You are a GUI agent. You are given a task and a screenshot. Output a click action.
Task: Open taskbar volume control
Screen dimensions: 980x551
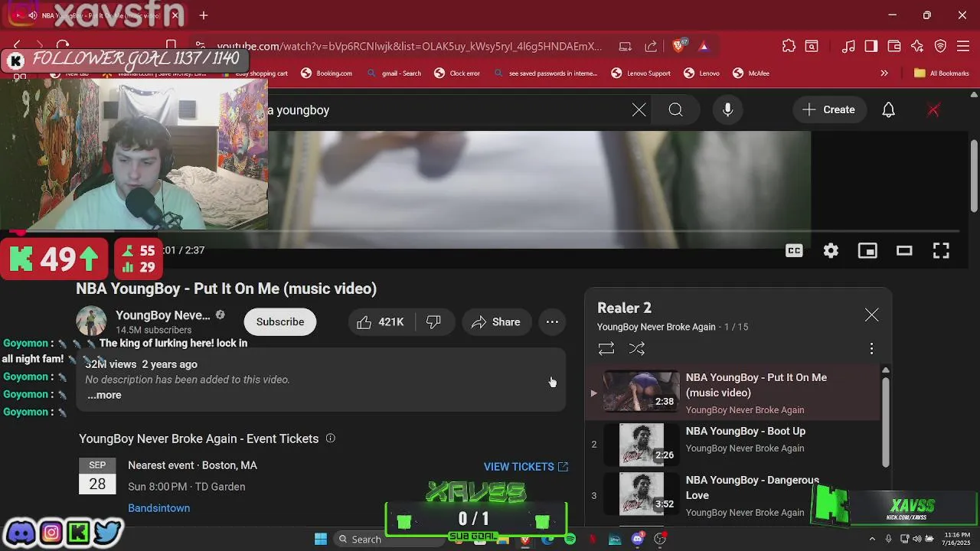tap(916, 539)
